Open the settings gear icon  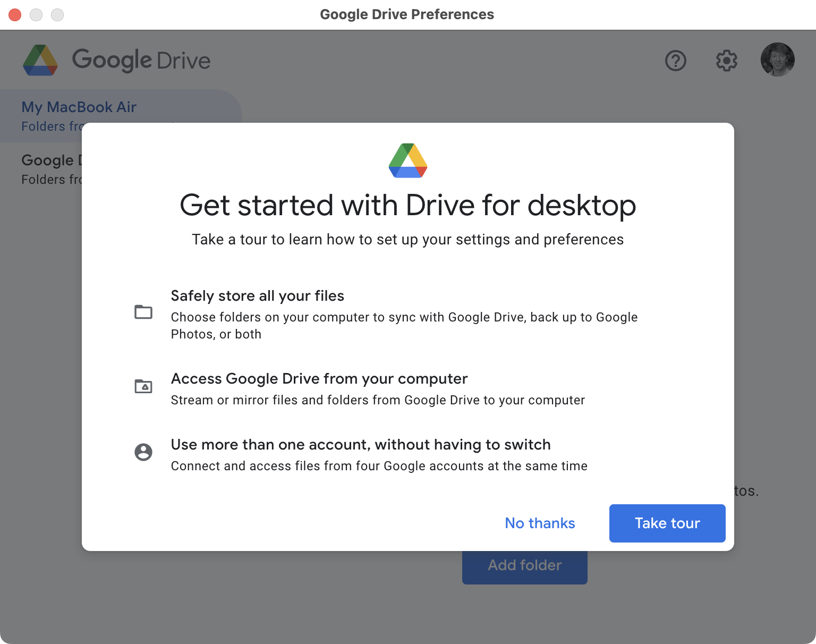(726, 61)
